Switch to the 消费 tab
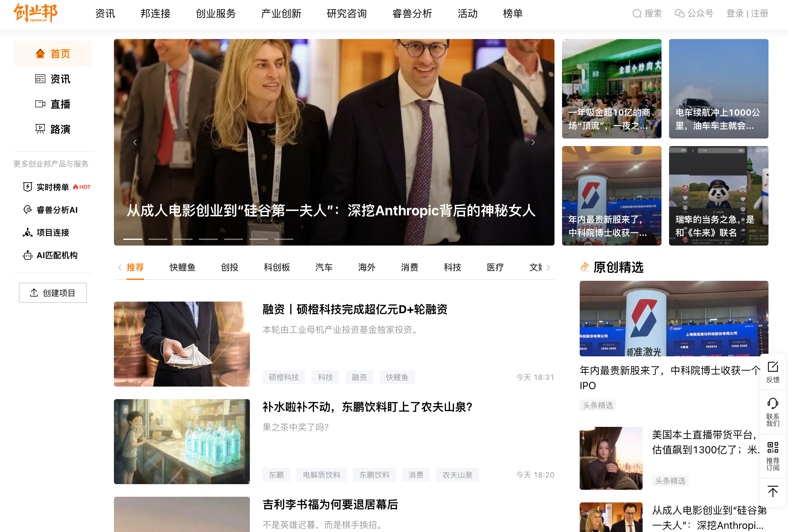 [x=410, y=267]
